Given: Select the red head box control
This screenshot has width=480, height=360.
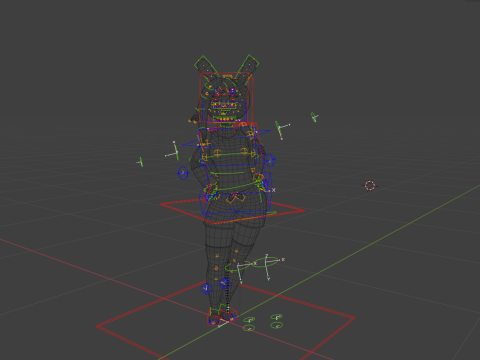Looking at the screenshot, I should (226, 97).
